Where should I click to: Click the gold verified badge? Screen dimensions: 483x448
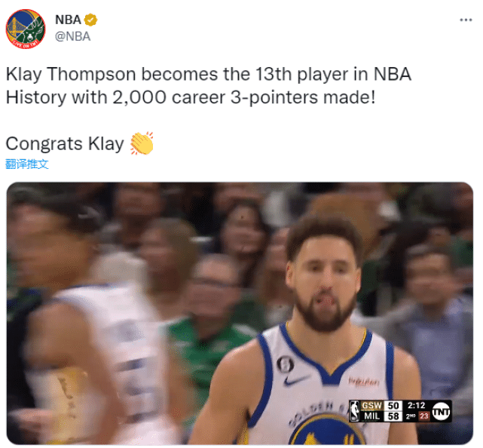pyautogui.click(x=90, y=20)
